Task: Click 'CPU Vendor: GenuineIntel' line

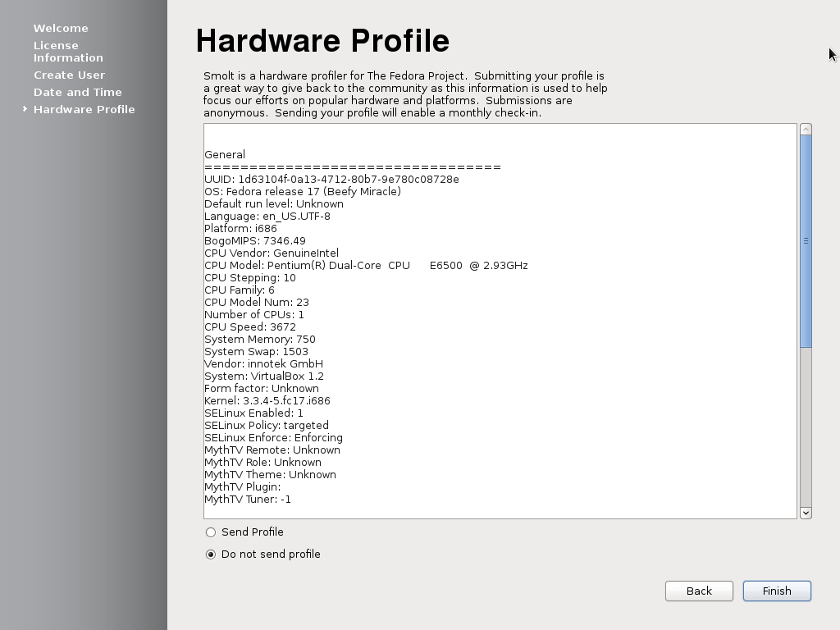Action: point(272,253)
